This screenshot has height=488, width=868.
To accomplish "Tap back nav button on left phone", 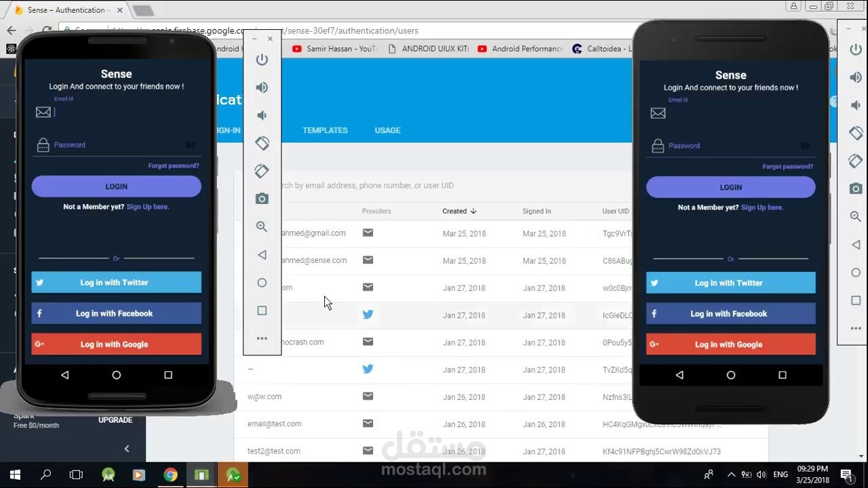I will tap(64, 375).
